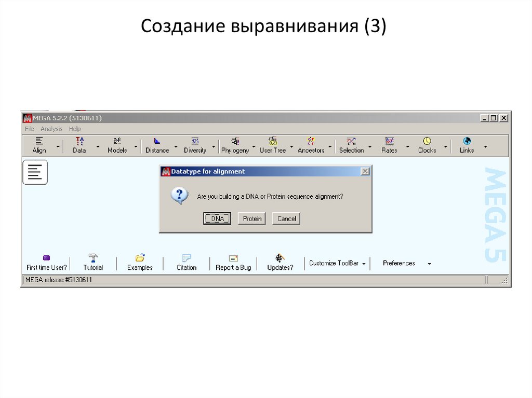Check for Updates? icon
Screen dimensions: 532x398
point(280,263)
